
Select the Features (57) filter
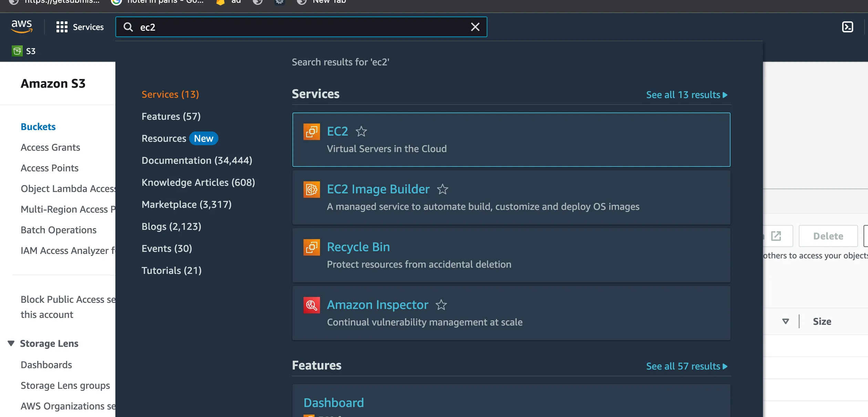tap(171, 116)
